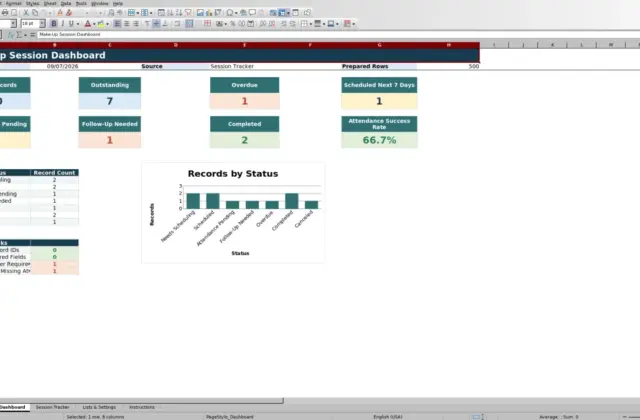Open the Sum function dropdown arrow
This screenshot has height=420, width=640.
[25, 35]
